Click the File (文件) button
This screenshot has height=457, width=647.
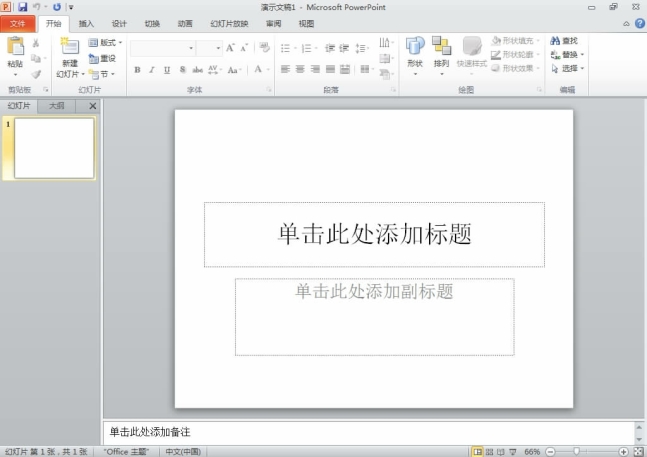pos(18,23)
